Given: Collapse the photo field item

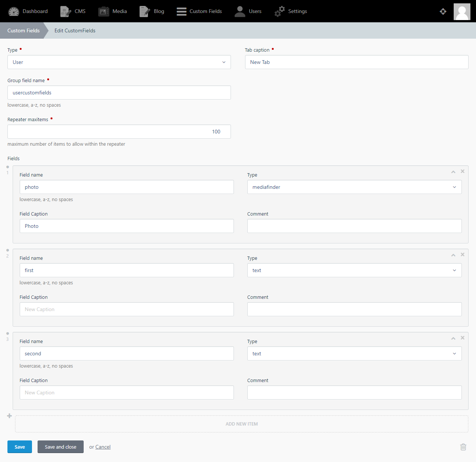Looking at the screenshot, I should pyautogui.click(x=453, y=172).
